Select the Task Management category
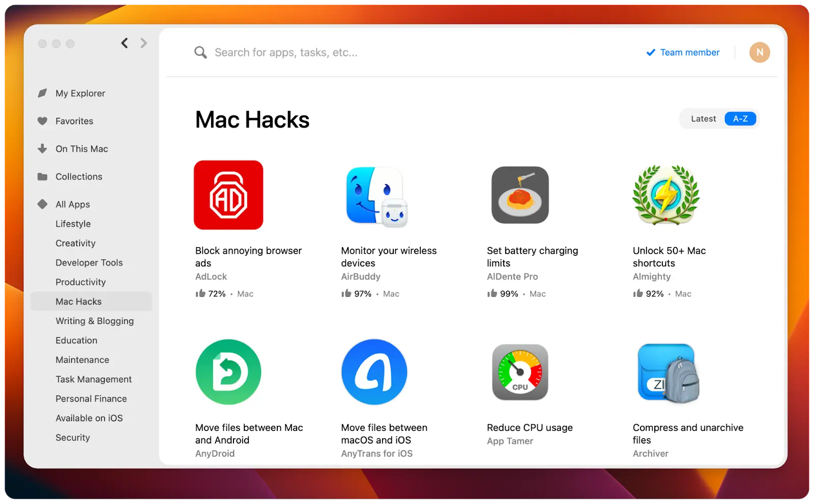814x504 pixels. (94, 379)
